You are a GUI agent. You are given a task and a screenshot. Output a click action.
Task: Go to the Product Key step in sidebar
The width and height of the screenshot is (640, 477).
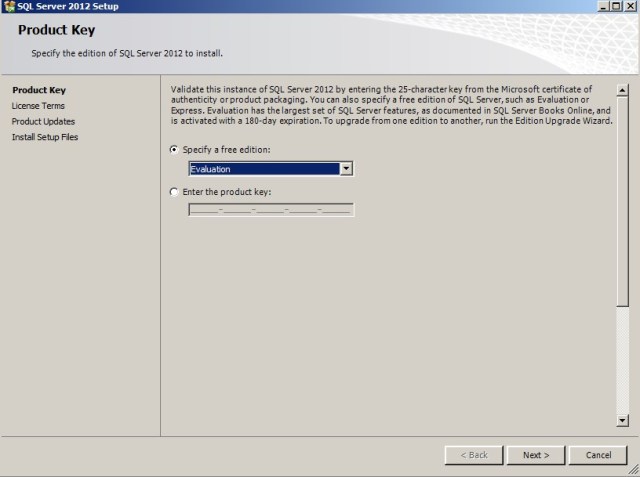click(39, 90)
